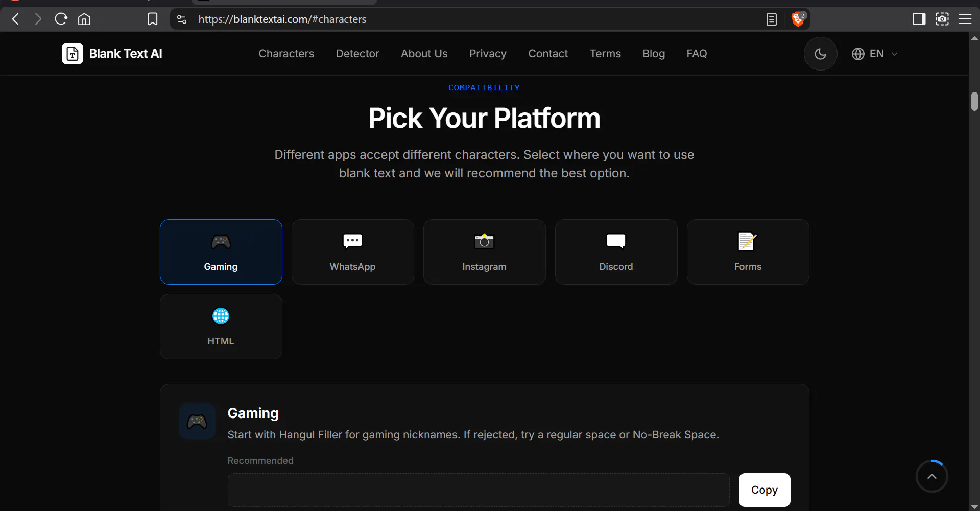The width and height of the screenshot is (980, 511).
Task: Bookmark this page with the bookmark icon
Action: click(153, 19)
